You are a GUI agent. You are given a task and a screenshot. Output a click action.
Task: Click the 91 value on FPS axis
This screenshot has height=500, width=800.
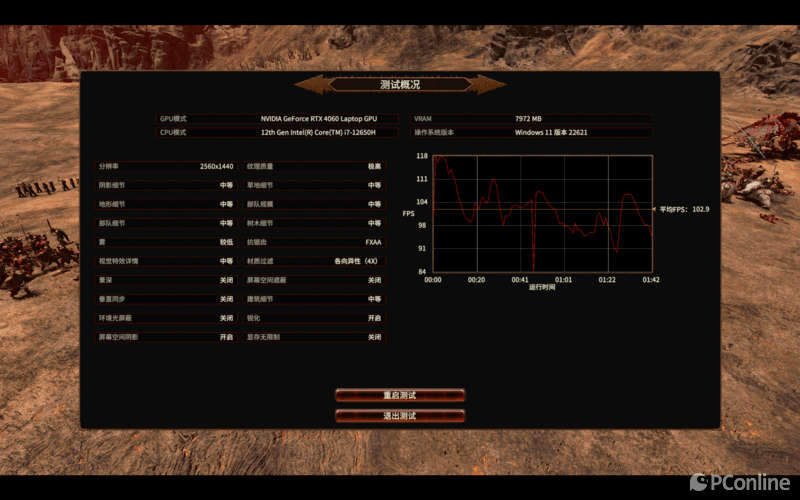422,248
